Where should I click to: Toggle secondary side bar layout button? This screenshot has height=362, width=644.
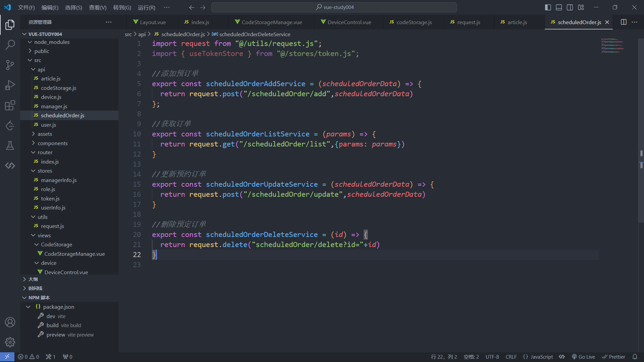tap(570, 7)
